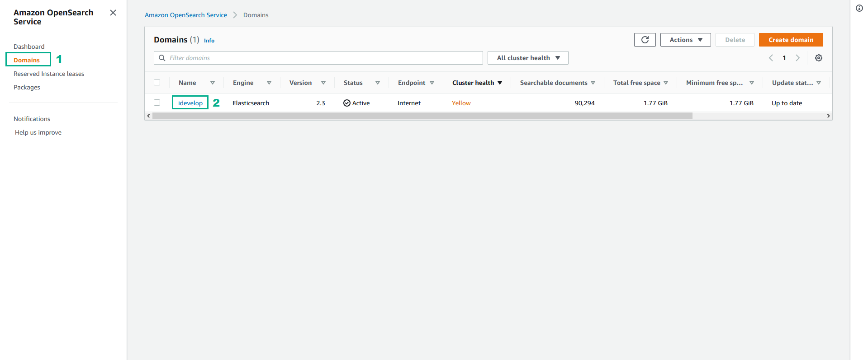Open Packages in sidebar
Image resolution: width=868 pixels, height=360 pixels.
(x=27, y=87)
